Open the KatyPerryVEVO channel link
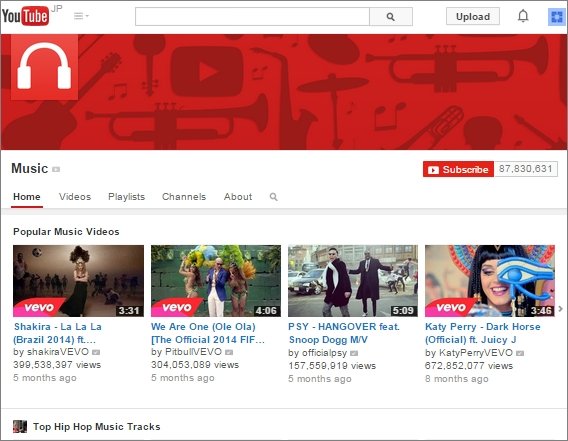The width and height of the screenshot is (568, 441). [x=476, y=353]
